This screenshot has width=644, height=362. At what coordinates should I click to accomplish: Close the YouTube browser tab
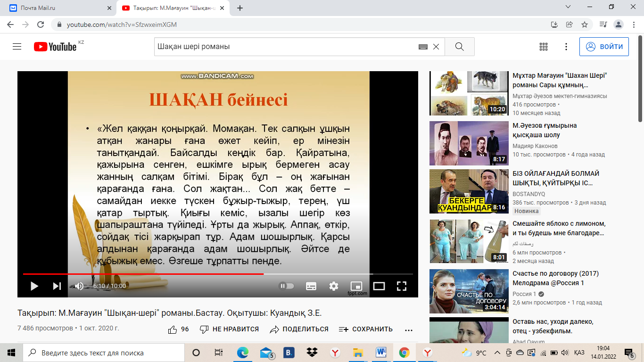(x=223, y=8)
